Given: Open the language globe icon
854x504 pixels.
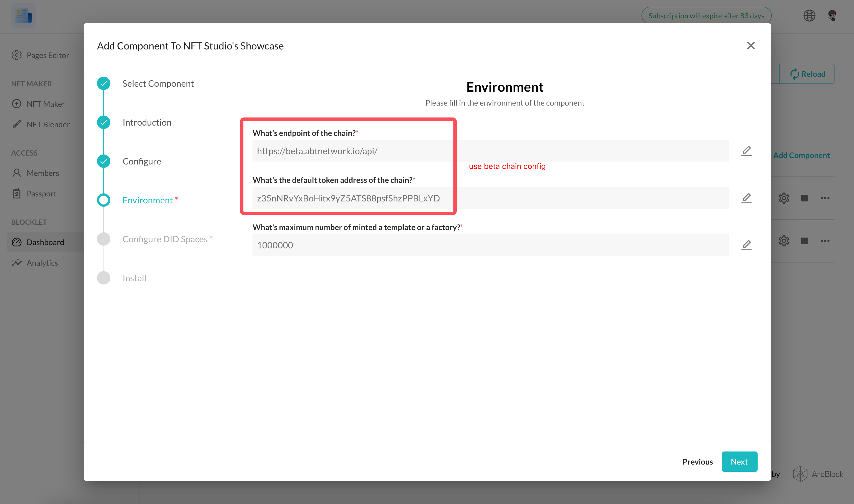Looking at the screenshot, I should pyautogui.click(x=809, y=16).
